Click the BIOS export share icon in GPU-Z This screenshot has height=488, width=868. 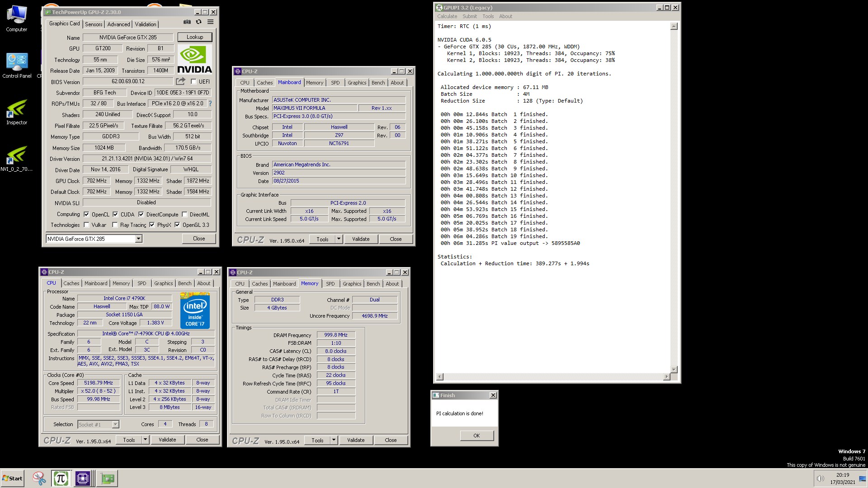(x=180, y=81)
